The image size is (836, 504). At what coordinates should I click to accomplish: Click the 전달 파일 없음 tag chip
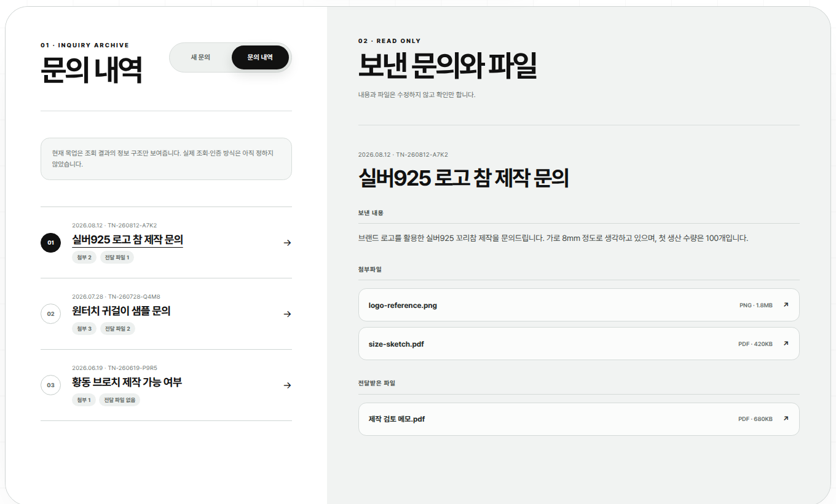tap(120, 400)
